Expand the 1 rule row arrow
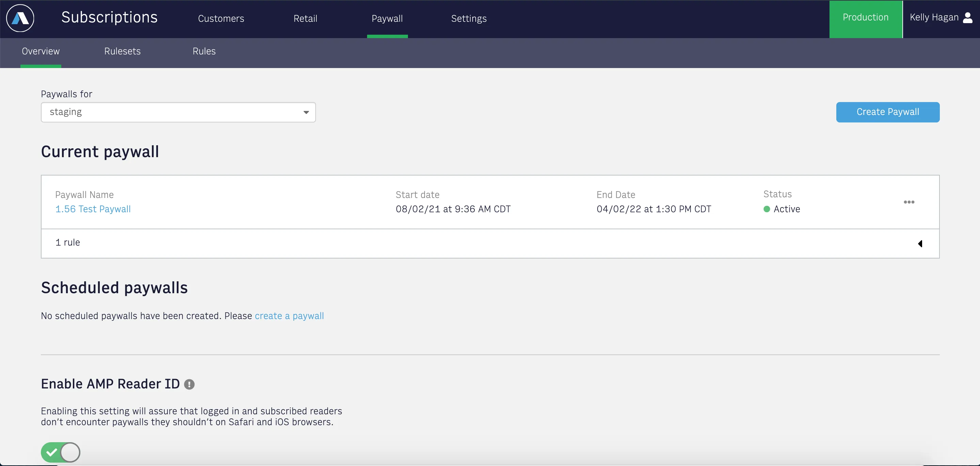The image size is (980, 466). [x=920, y=243]
